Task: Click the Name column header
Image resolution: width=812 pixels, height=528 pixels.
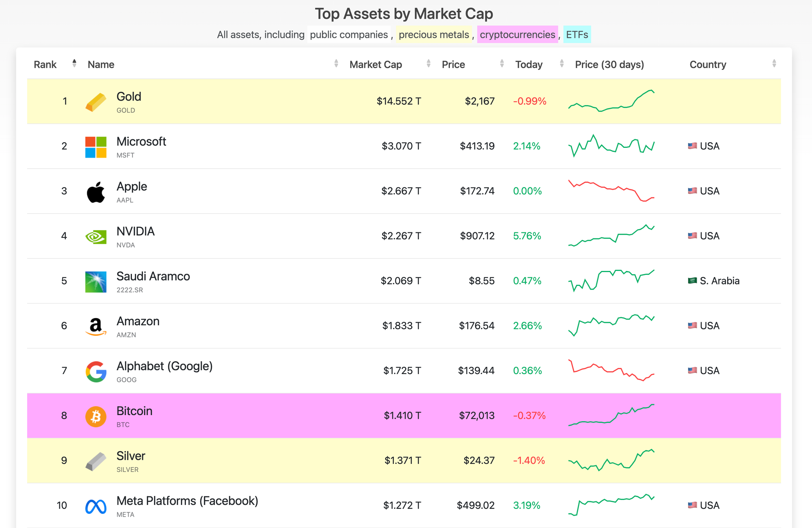Action: pos(101,64)
